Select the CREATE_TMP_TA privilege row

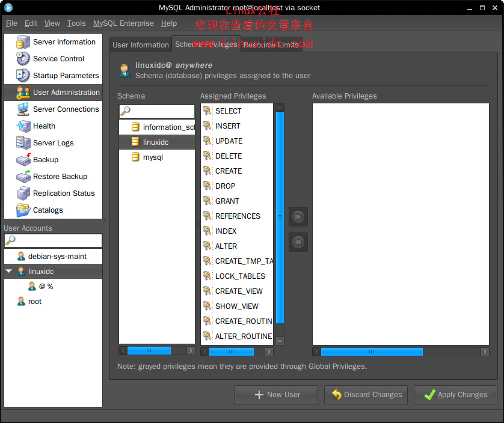point(237,261)
